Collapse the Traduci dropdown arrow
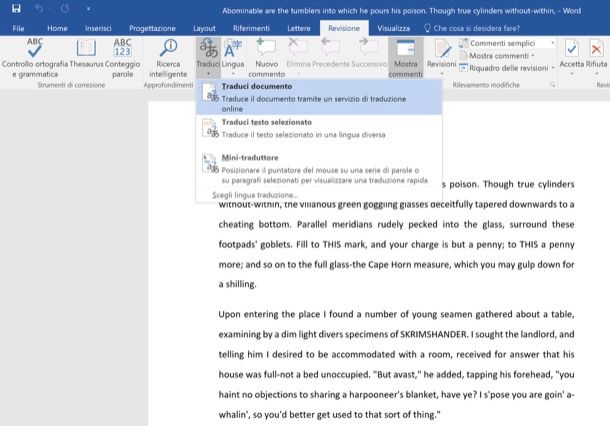The height and width of the screenshot is (426, 610). (x=208, y=74)
